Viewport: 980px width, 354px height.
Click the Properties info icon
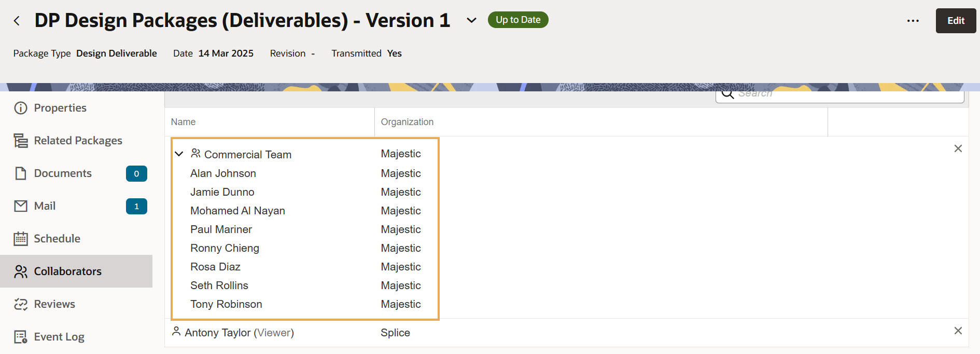tap(21, 108)
